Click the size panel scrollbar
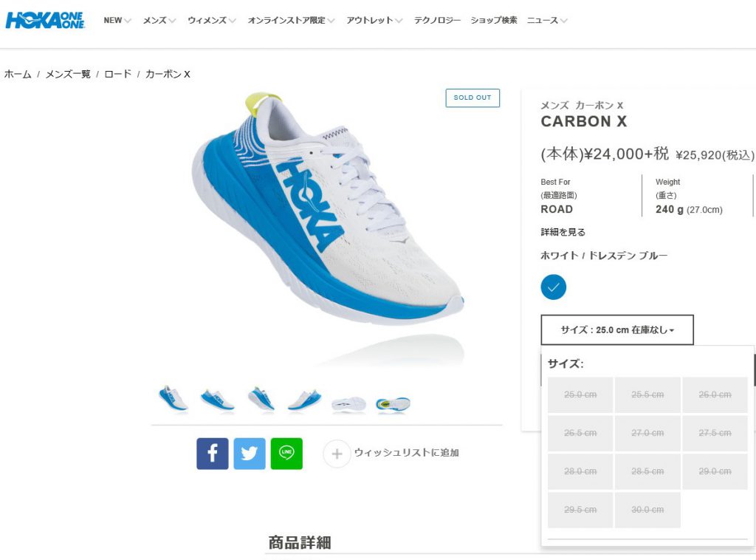 (754, 370)
